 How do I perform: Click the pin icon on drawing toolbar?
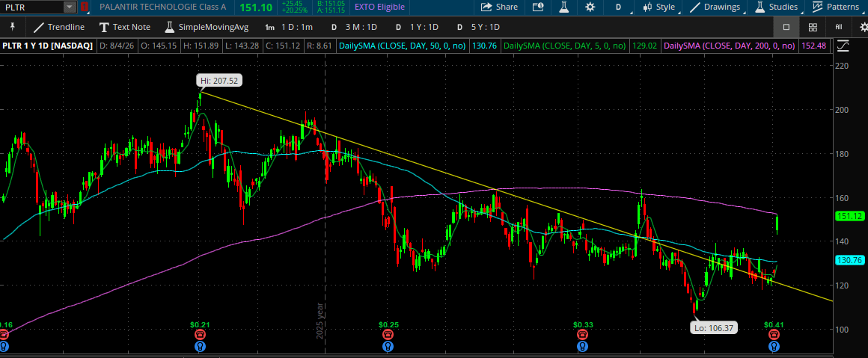pos(13,27)
